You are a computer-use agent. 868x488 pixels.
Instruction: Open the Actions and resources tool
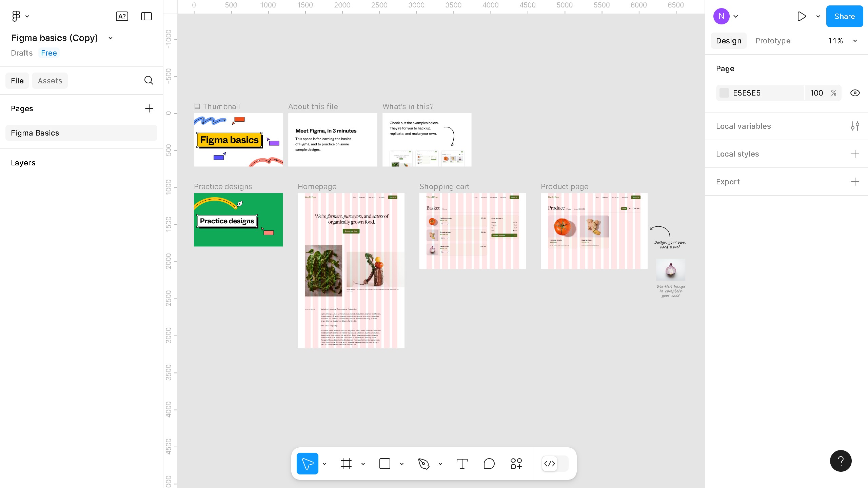tap(516, 464)
